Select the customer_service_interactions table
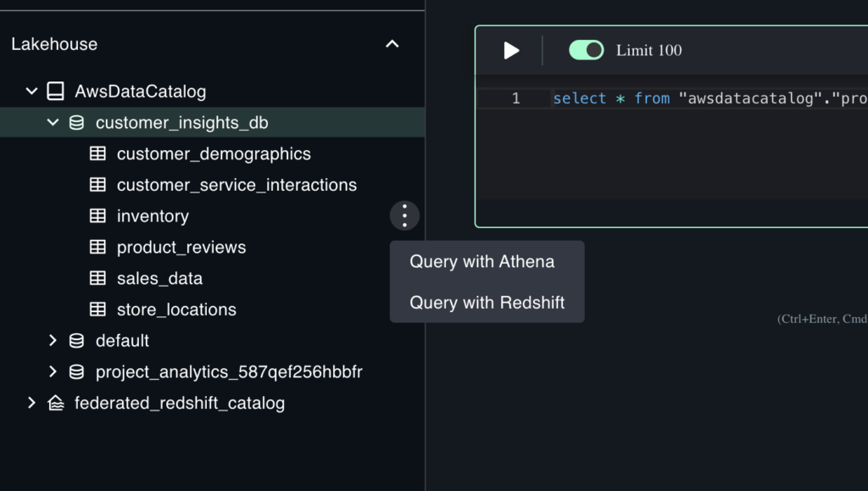This screenshot has height=491, width=868. pyautogui.click(x=236, y=185)
